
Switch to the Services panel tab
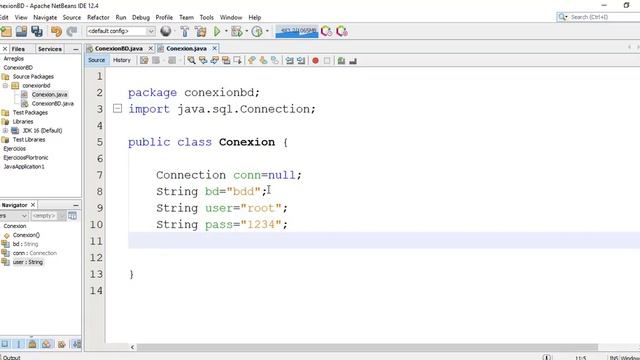[x=50, y=49]
